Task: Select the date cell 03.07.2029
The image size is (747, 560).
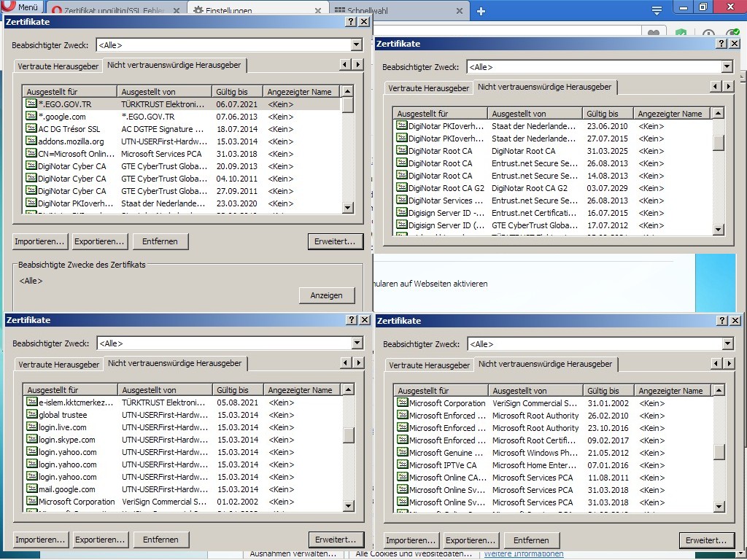Action: 608,188
